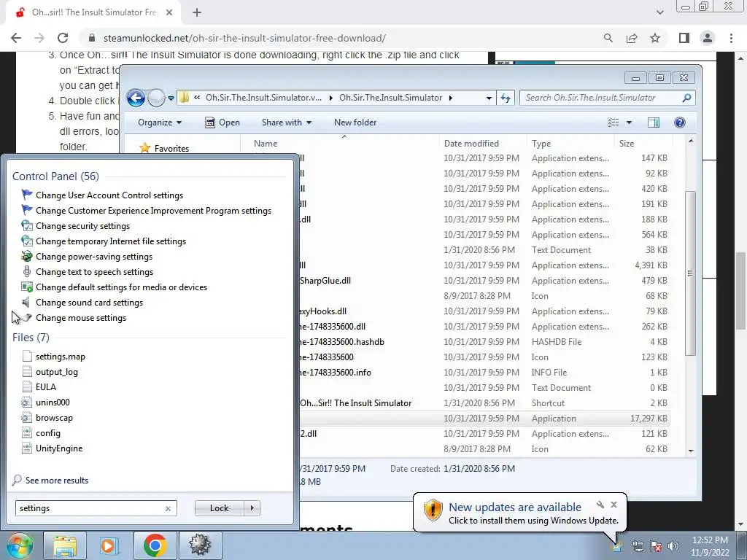Click See more results
Image resolution: width=747 pixels, height=560 pixels.
click(x=57, y=481)
